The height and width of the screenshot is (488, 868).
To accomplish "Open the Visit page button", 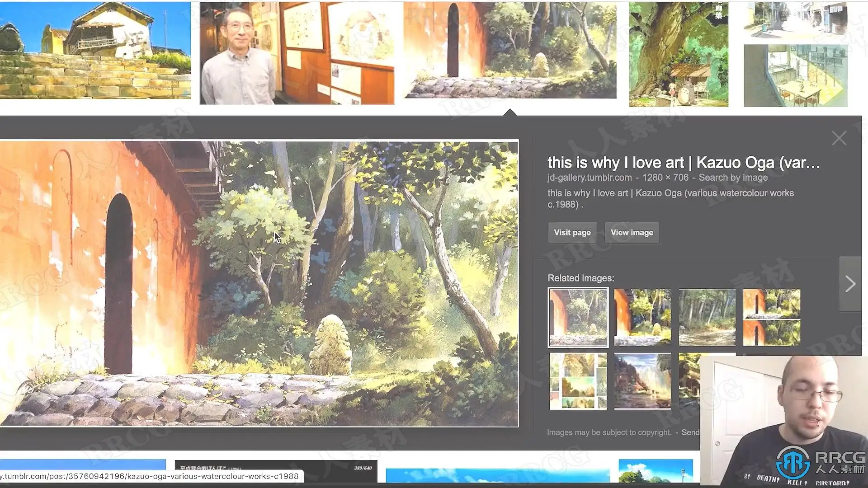I will [x=572, y=233].
